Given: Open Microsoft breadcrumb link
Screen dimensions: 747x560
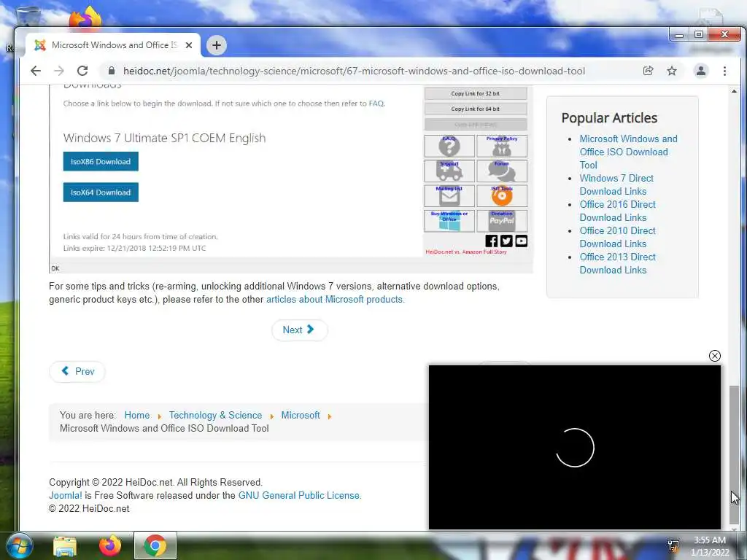Looking at the screenshot, I should pos(301,415).
